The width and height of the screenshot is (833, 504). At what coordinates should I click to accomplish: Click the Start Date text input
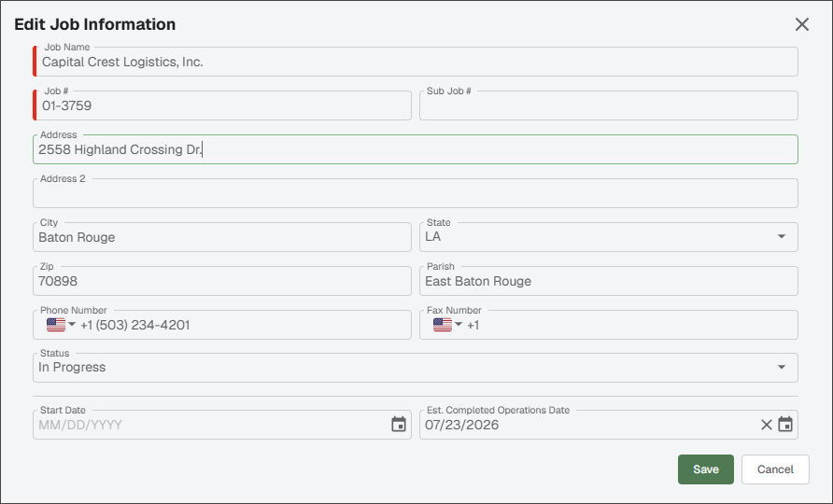(213, 425)
